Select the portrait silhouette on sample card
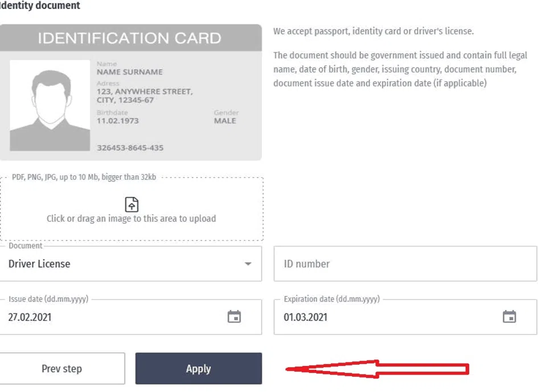Viewport: 538px width, 392px height. point(50,106)
